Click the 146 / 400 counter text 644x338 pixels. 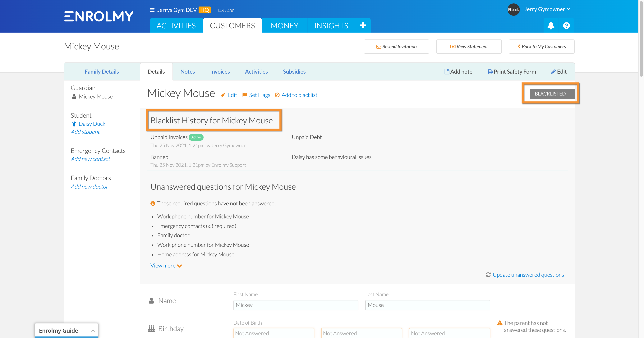[226, 11]
